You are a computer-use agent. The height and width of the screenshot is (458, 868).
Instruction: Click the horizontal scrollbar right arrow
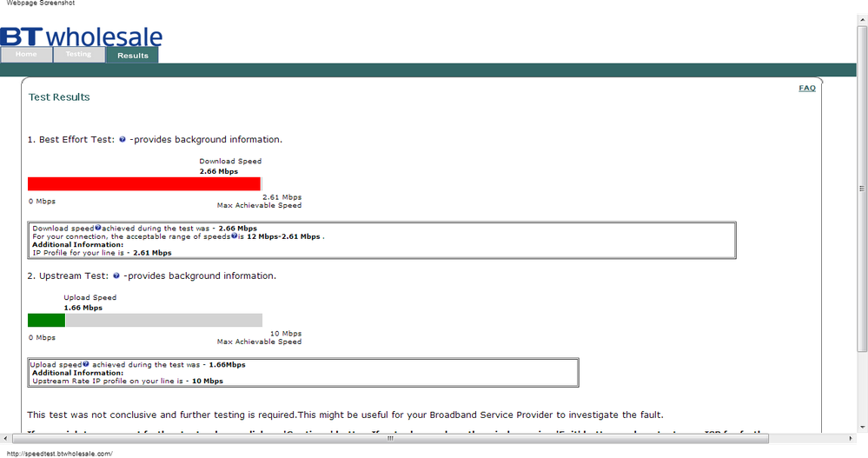point(851,438)
